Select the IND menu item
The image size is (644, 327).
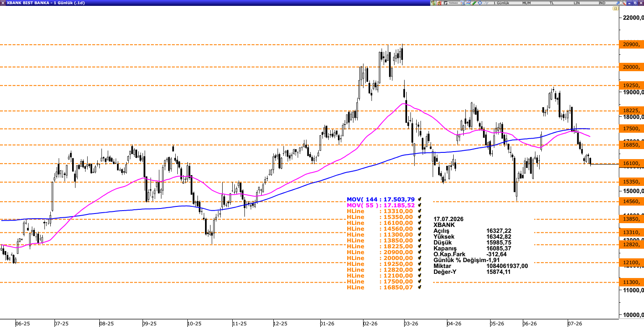[x=602, y=3]
